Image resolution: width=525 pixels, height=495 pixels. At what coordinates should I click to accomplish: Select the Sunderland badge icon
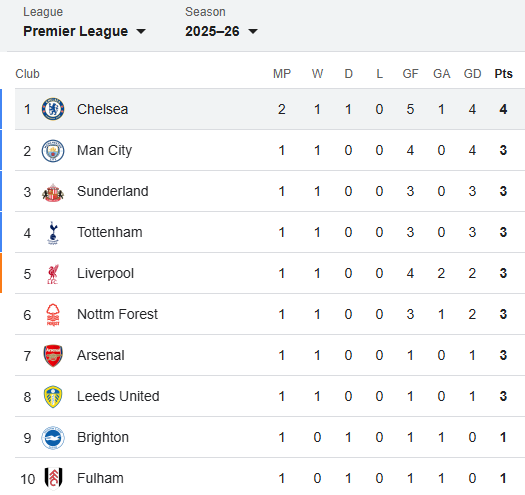coord(53,192)
